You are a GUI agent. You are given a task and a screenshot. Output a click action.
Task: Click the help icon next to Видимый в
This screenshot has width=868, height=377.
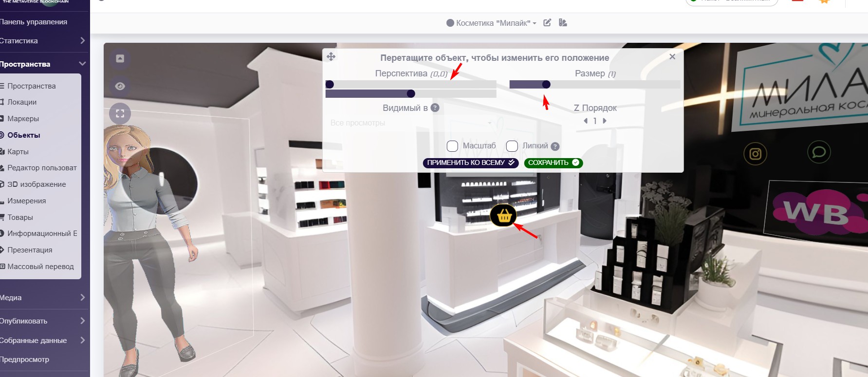coord(435,108)
